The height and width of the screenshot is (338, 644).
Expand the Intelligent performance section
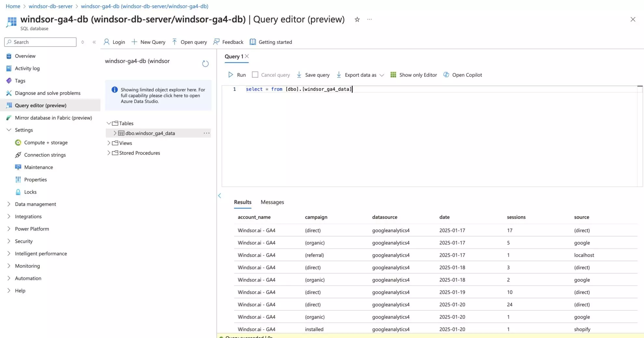tap(9, 253)
